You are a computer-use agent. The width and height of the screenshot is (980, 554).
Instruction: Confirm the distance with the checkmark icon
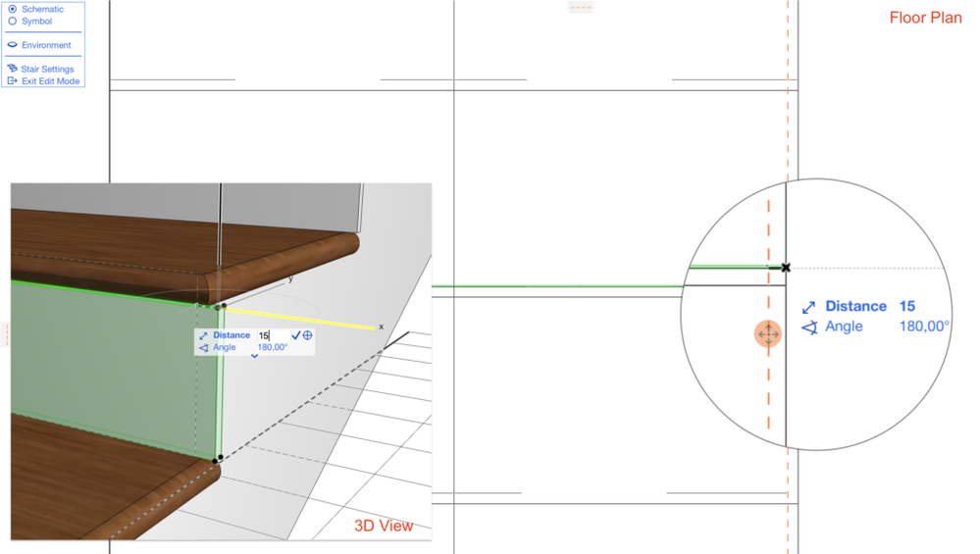coord(295,335)
